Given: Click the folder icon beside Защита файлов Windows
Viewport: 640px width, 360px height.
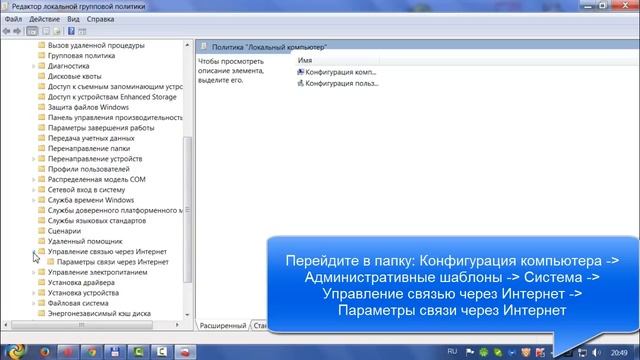Looking at the screenshot, I should tap(42, 107).
